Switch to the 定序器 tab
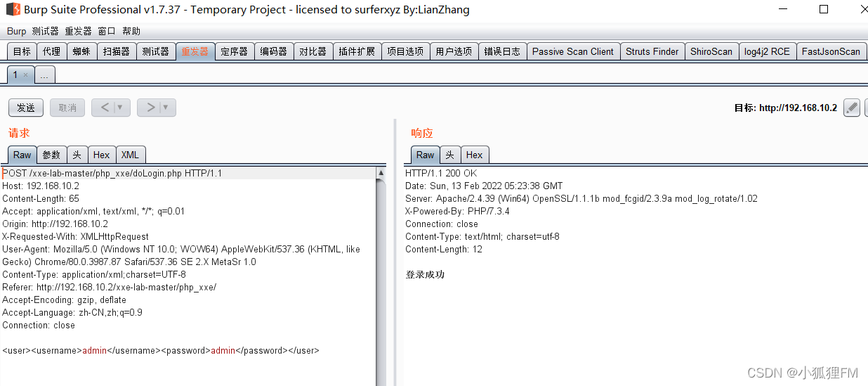The width and height of the screenshot is (868, 386). click(x=234, y=51)
